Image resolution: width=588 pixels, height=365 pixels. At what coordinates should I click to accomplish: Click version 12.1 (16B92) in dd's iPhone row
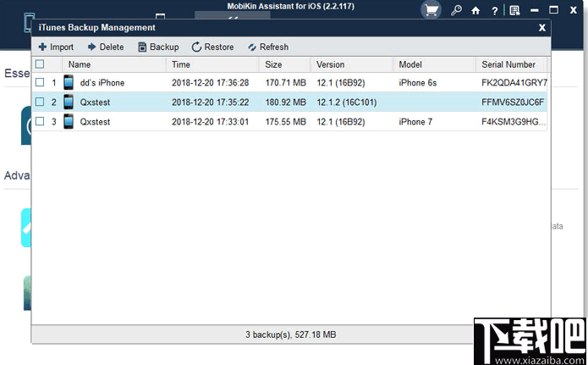point(340,83)
